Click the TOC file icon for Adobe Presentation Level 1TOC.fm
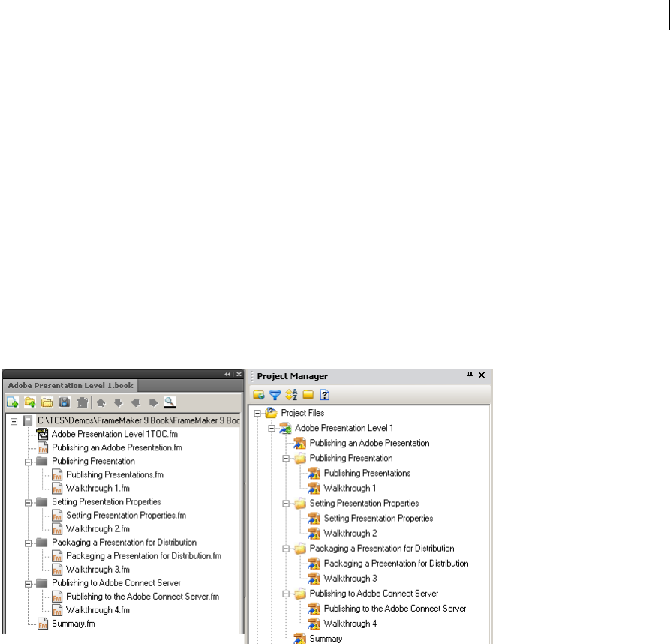This screenshot has width=670, height=644. (42, 434)
